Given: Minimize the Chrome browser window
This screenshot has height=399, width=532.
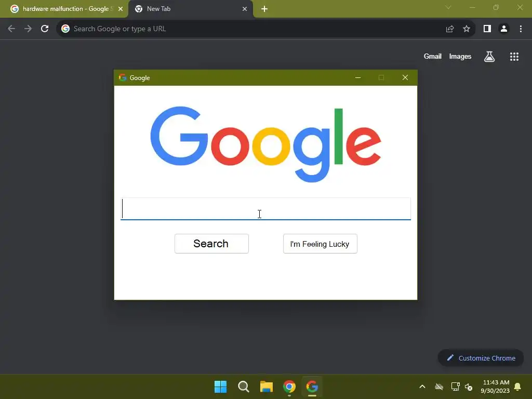Looking at the screenshot, I should coord(472,7).
